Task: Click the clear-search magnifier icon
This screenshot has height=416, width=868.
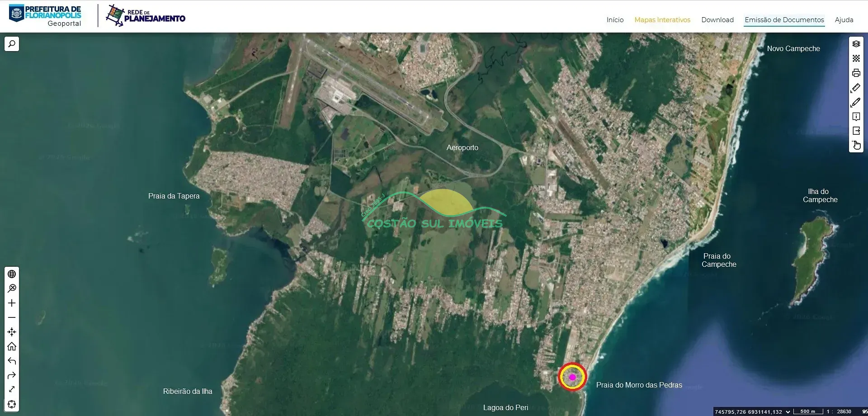Action: [x=12, y=288]
